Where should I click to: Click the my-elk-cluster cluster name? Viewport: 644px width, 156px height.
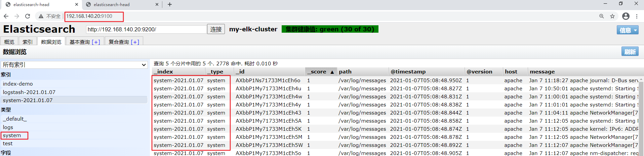253,29
